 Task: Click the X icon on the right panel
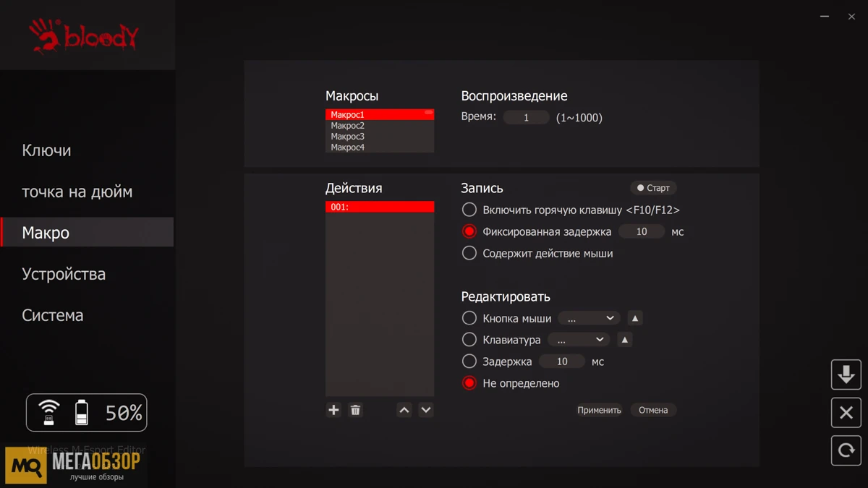pyautogui.click(x=846, y=412)
